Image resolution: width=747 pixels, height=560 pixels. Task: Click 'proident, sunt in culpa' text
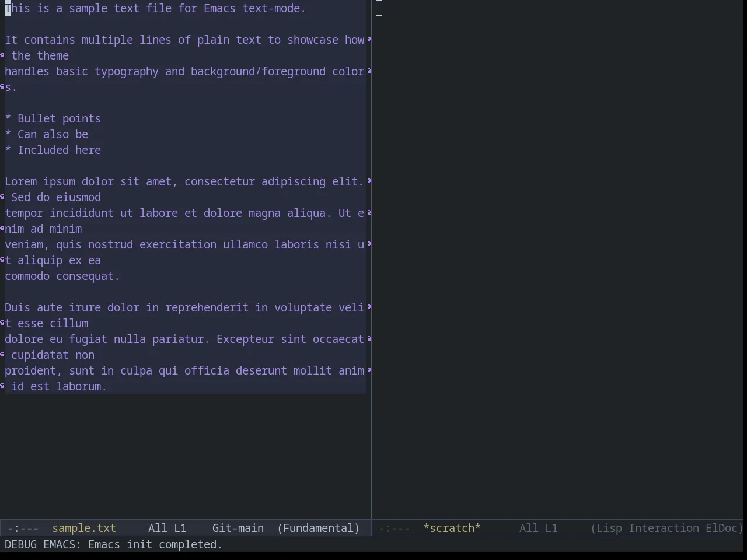pos(78,370)
